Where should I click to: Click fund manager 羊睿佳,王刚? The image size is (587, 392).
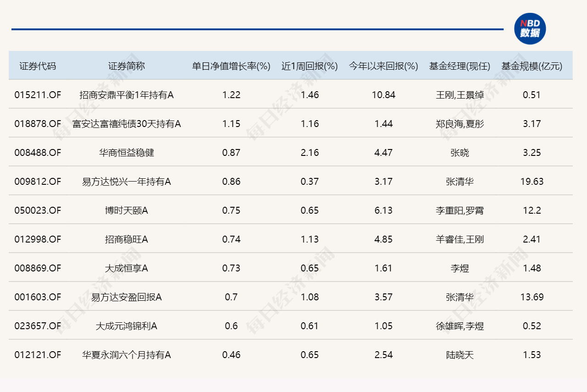pyautogui.click(x=460, y=239)
